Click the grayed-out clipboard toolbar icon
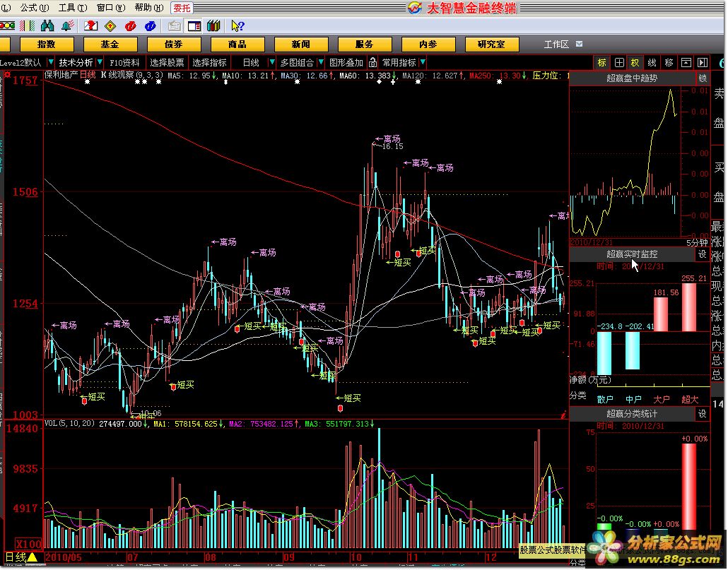Screen dimensions: 728x570 [x=174, y=26]
